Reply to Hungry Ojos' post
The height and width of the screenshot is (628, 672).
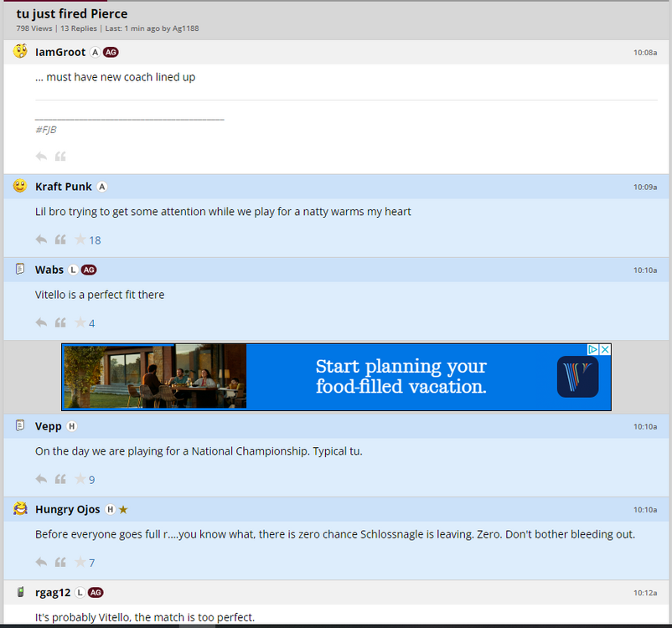[x=41, y=563]
